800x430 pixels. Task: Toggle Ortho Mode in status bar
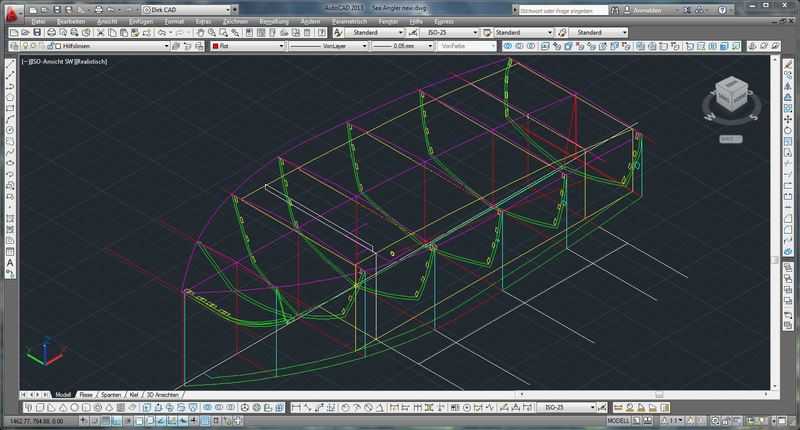[x=117, y=421]
